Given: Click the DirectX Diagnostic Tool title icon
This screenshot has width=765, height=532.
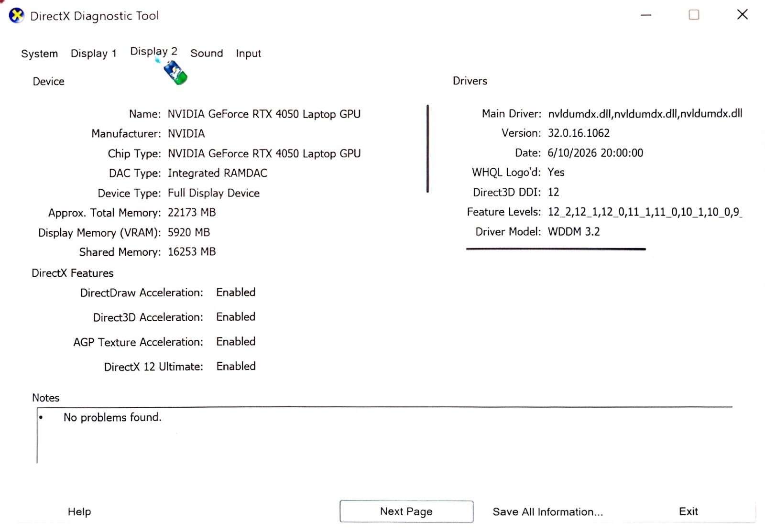Looking at the screenshot, I should click(x=17, y=16).
